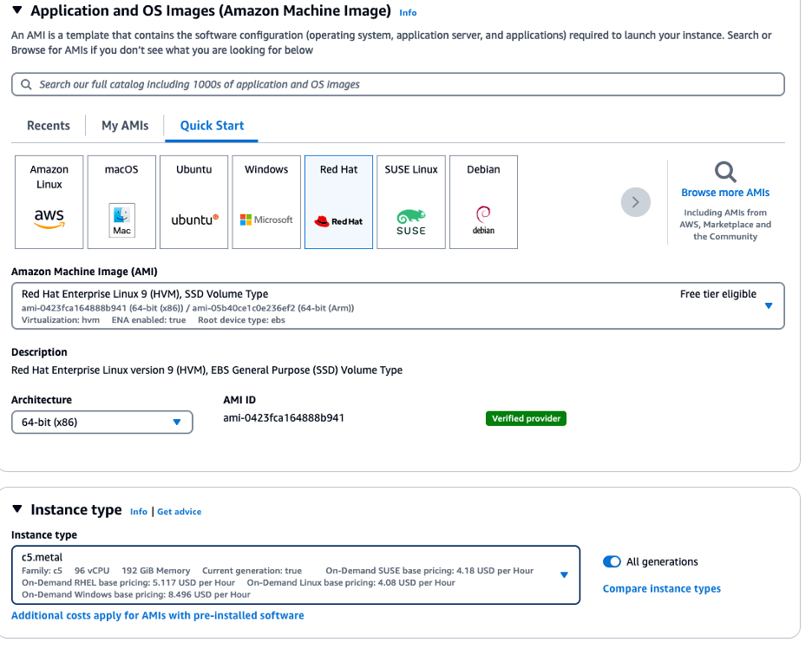Toggle the All generations switch
The height and width of the screenshot is (649, 812).
612,561
